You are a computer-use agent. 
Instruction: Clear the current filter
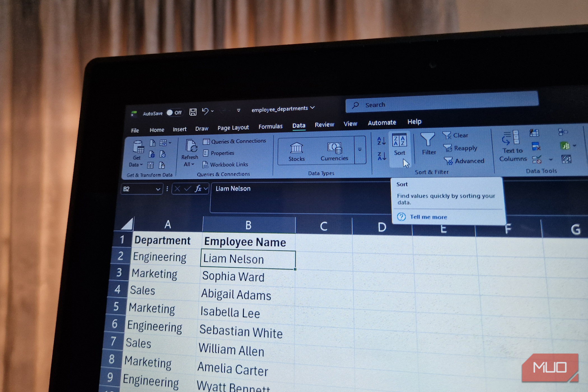[455, 135]
